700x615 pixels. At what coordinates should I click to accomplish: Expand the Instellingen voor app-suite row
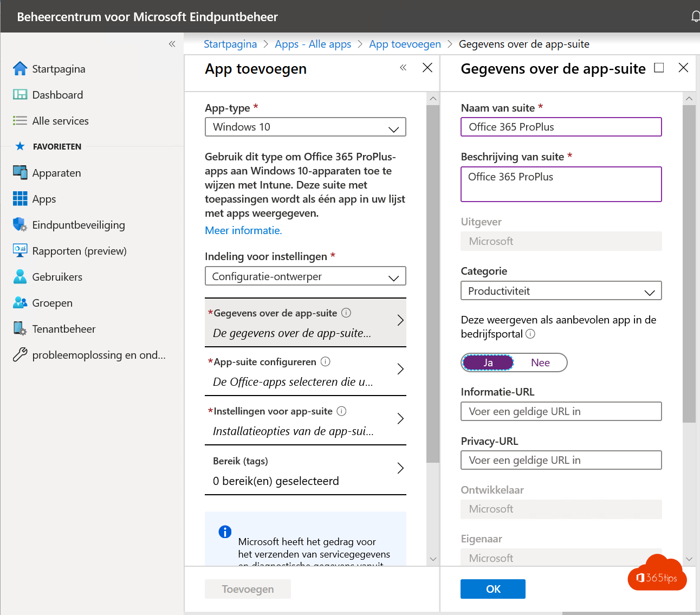pyautogui.click(x=306, y=420)
